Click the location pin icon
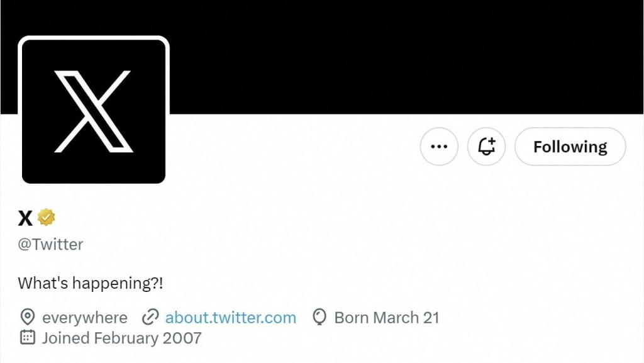Image resolution: width=644 pixels, height=363 pixels. 28,317
